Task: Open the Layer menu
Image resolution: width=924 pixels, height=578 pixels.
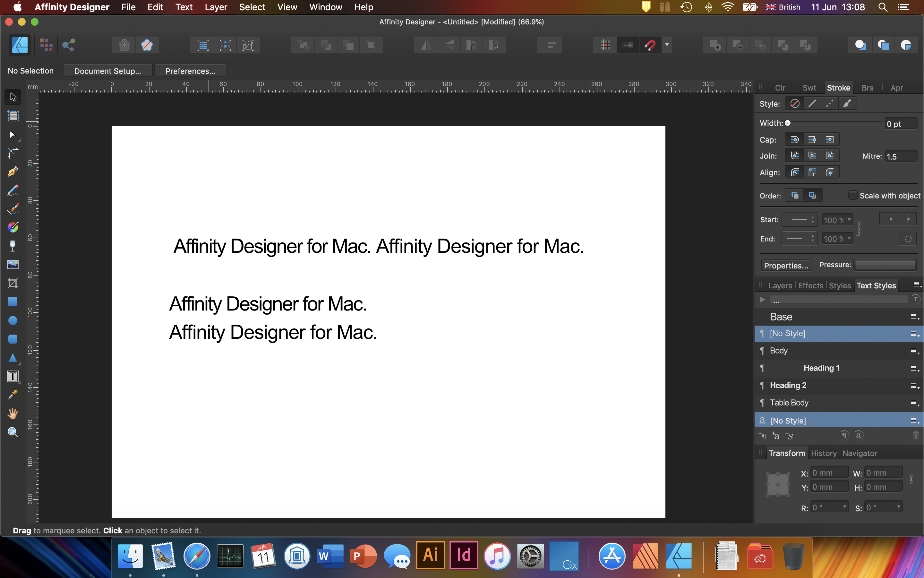Action: click(216, 7)
